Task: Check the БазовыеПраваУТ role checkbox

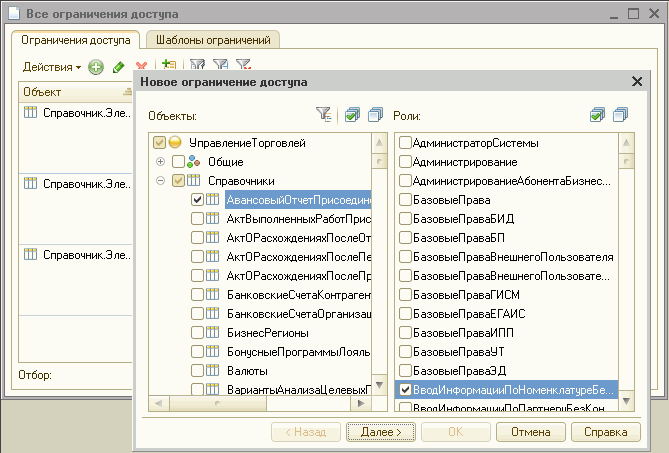Action: 405,351
